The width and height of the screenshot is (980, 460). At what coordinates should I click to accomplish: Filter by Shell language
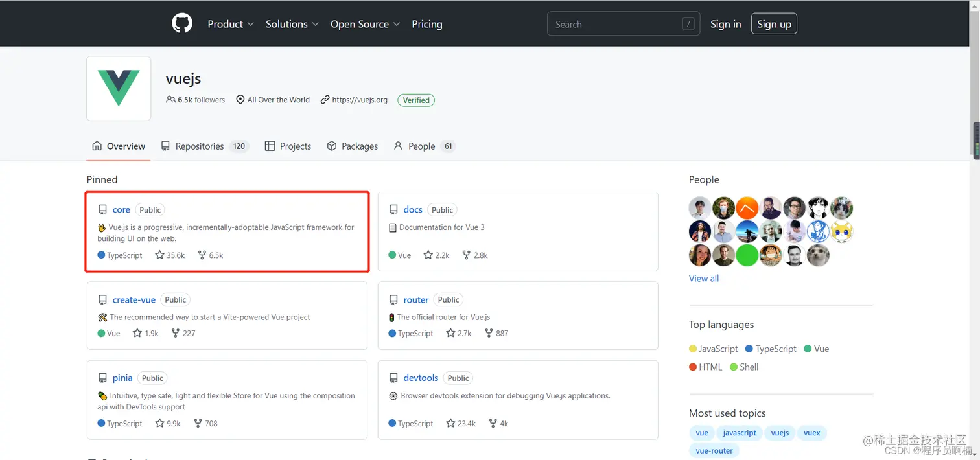pos(744,367)
